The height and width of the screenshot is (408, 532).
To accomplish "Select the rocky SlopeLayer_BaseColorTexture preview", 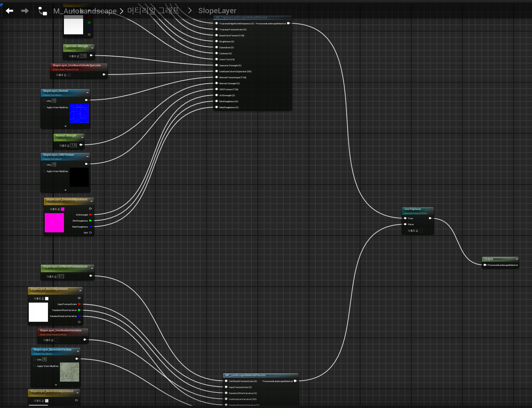I will tap(70, 372).
